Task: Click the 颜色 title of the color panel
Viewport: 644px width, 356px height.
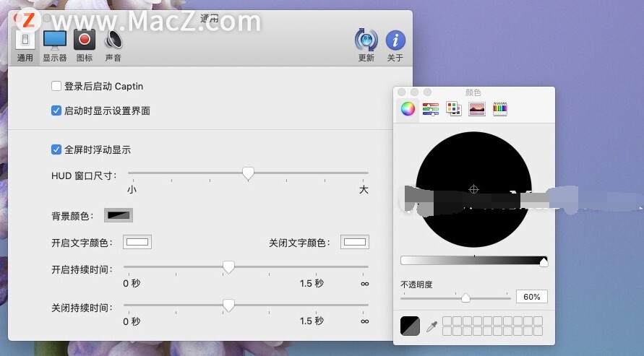Action: (473, 92)
